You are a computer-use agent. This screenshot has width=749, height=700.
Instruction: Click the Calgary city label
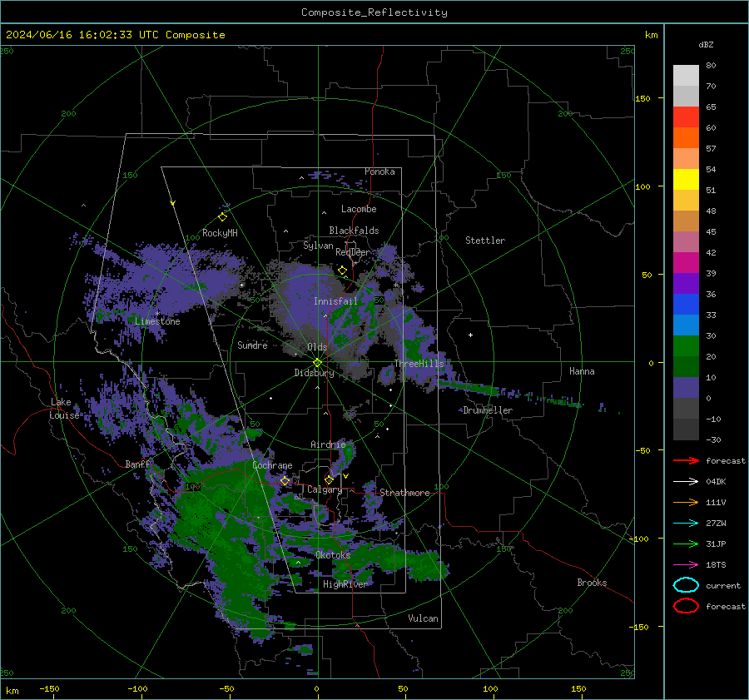(x=325, y=489)
